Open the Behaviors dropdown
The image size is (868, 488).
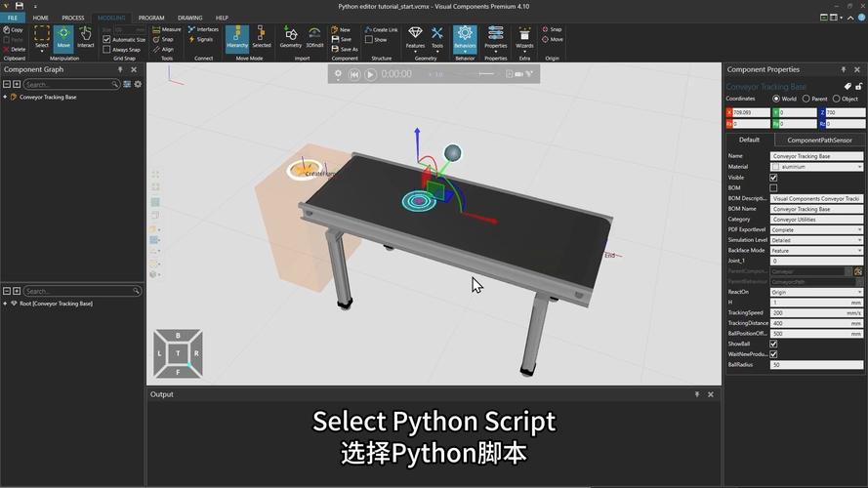click(465, 39)
